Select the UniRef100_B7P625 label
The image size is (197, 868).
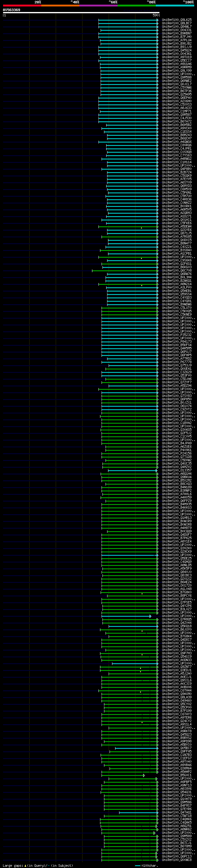(176, 538)
